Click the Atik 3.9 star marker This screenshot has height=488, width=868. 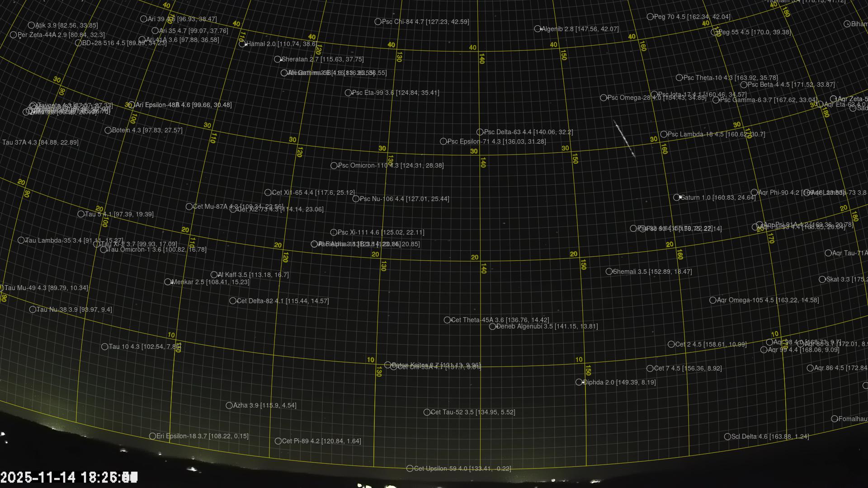click(31, 25)
